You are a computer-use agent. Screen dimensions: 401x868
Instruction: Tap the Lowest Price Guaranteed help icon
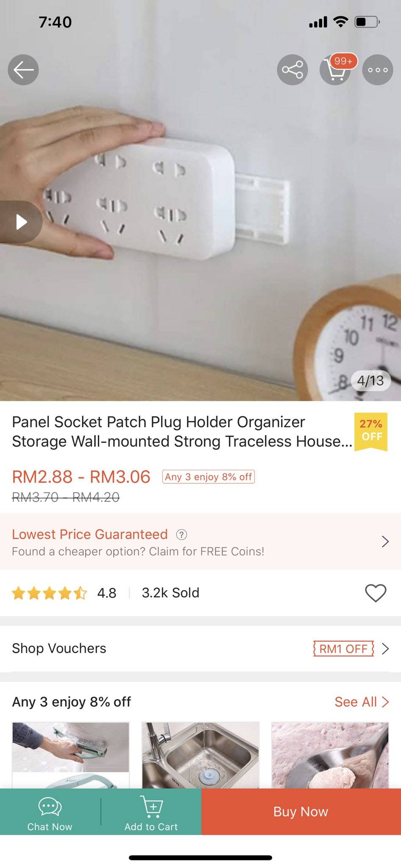[181, 534]
